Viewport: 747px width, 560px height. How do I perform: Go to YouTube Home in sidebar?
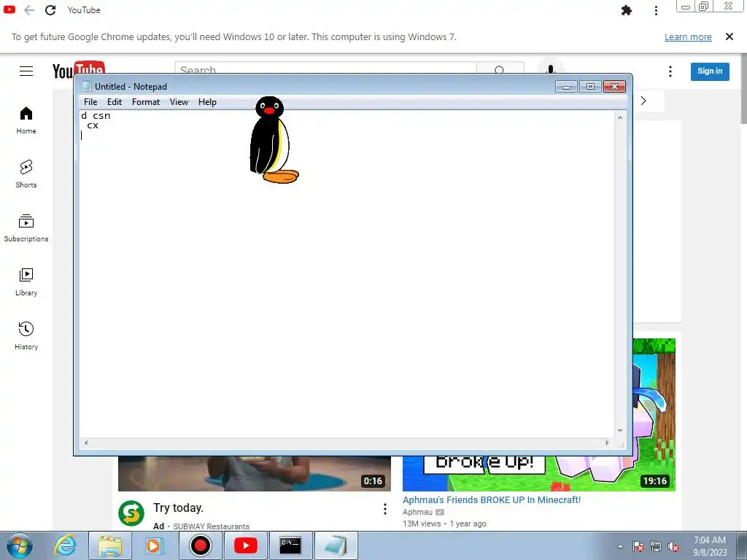(x=26, y=120)
